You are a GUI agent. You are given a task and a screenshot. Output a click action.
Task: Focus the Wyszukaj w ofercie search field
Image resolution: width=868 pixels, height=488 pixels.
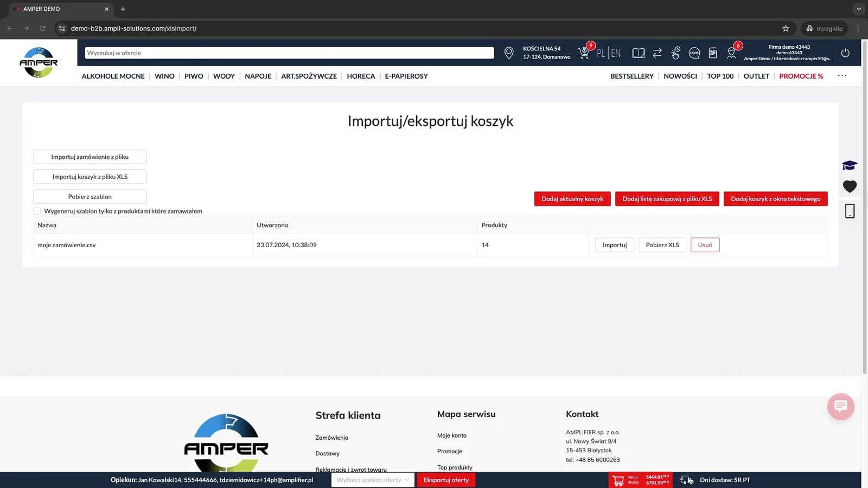point(289,53)
